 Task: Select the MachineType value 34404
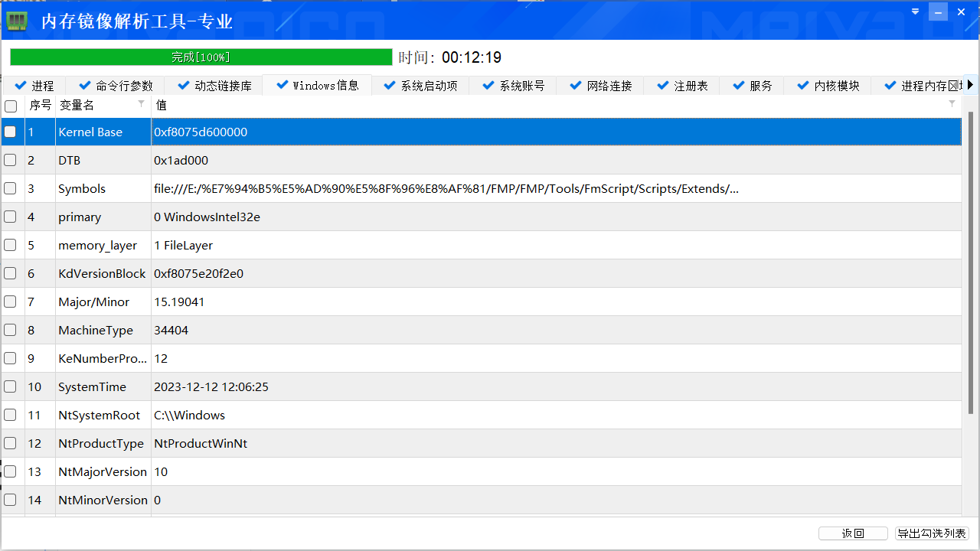[x=171, y=330]
